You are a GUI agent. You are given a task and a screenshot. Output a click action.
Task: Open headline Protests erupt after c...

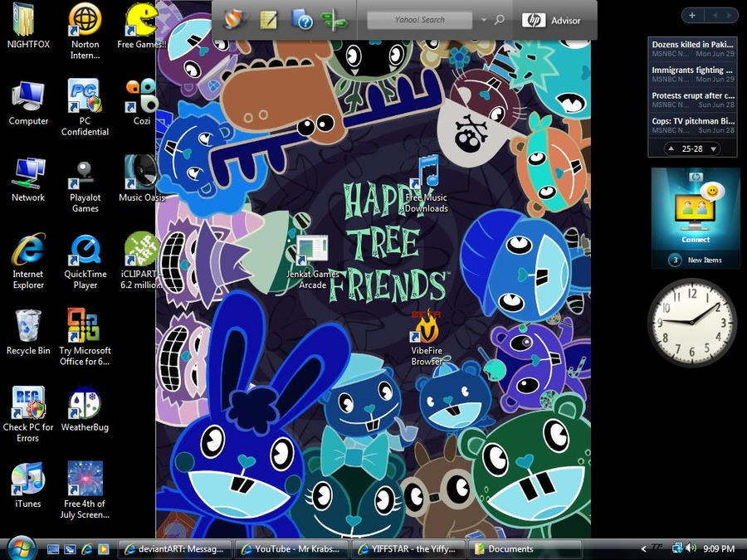[x=693, y=100]
